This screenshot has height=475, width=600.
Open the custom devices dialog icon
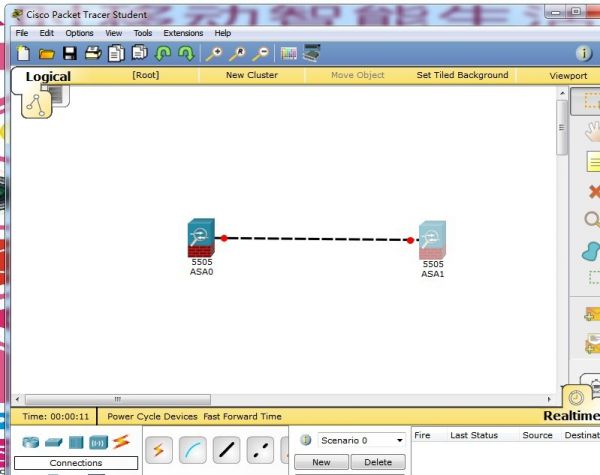[x=312, y=53]
